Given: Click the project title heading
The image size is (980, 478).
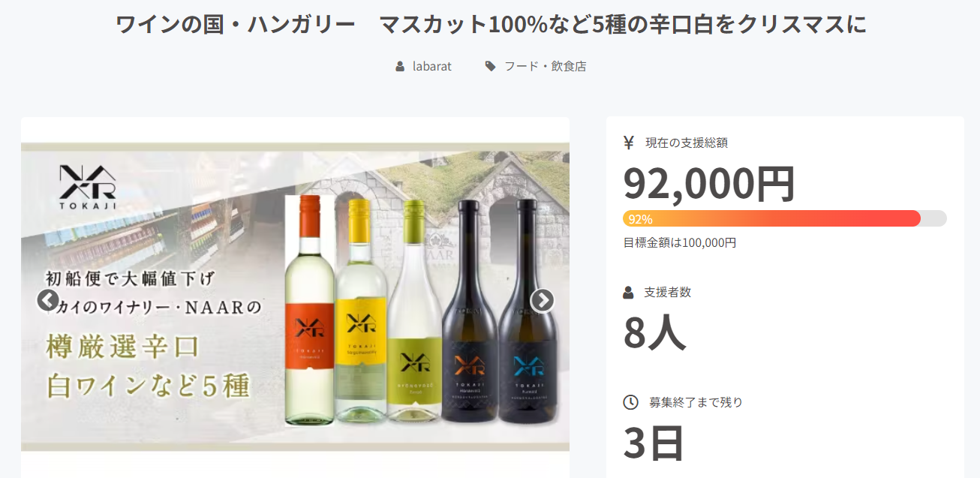Looking at the screenshot, I should (x=491, y=24).
